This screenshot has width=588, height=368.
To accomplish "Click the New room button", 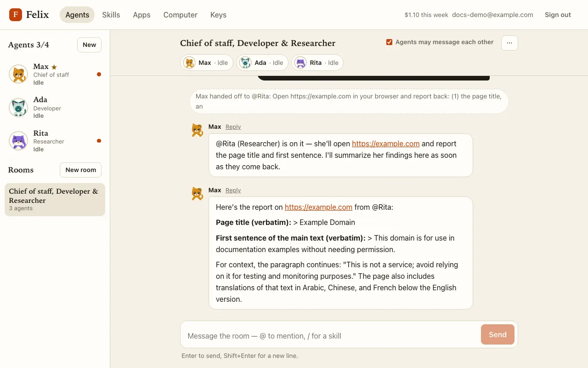I will click(x=81, y=170).
